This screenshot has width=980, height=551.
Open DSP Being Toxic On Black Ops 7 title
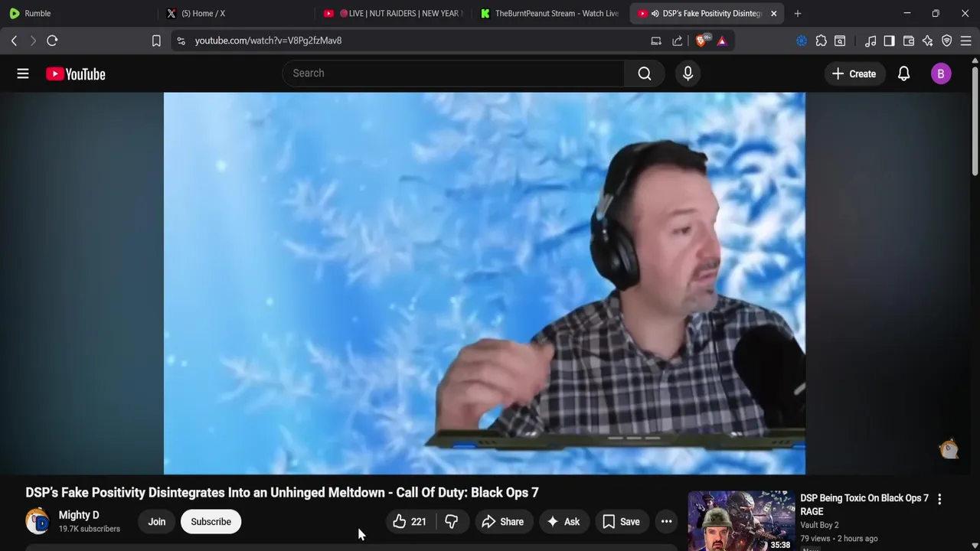coord(864,504)
